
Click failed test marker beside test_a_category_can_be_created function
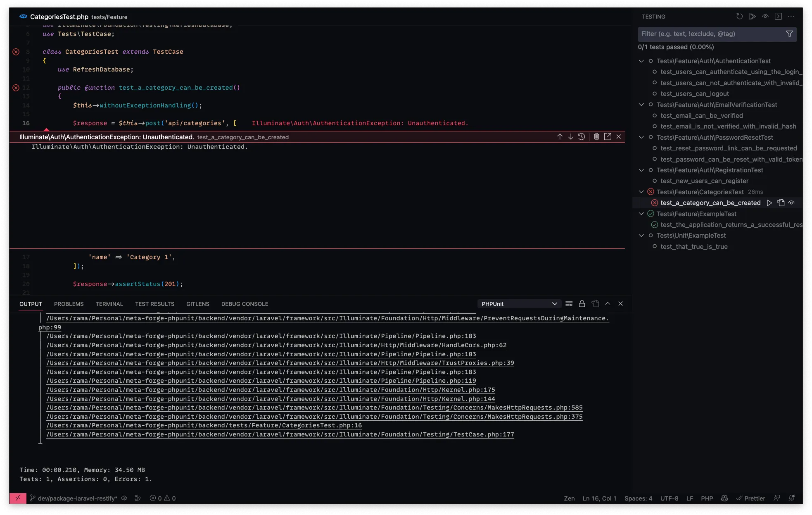(x=16, y=88)
